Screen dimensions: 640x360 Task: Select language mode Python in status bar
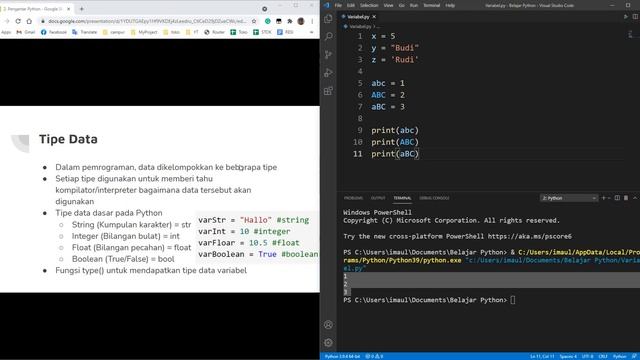tap(619, 356)
